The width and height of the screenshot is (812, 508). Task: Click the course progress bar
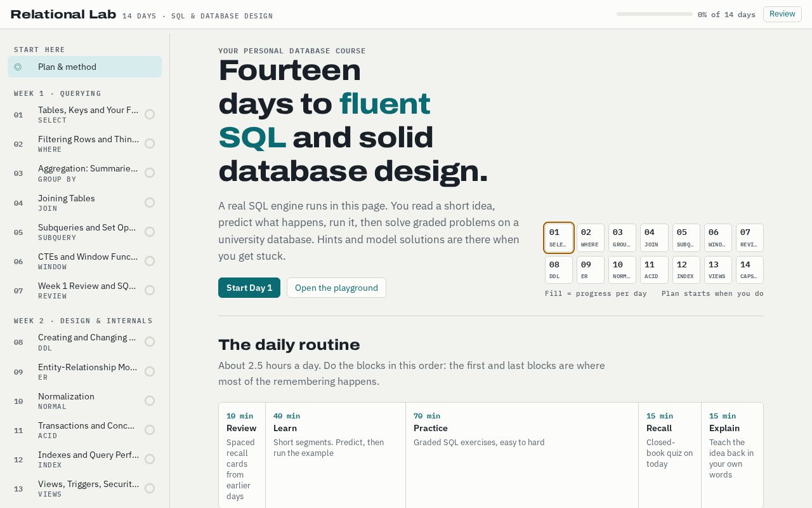[x=655, y=14]
